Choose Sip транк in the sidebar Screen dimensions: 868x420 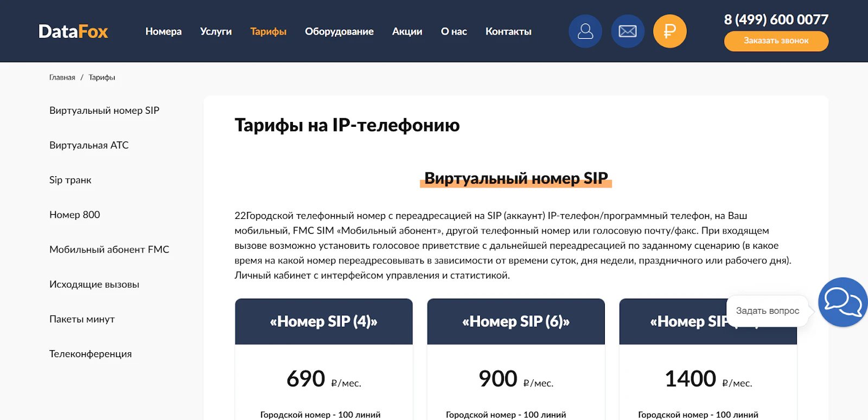(71, 180)
